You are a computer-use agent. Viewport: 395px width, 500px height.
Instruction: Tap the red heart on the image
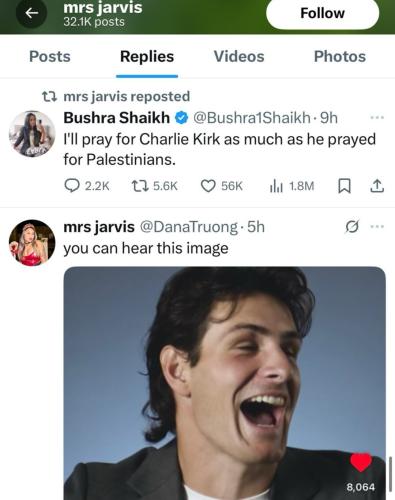click(361, 463)
